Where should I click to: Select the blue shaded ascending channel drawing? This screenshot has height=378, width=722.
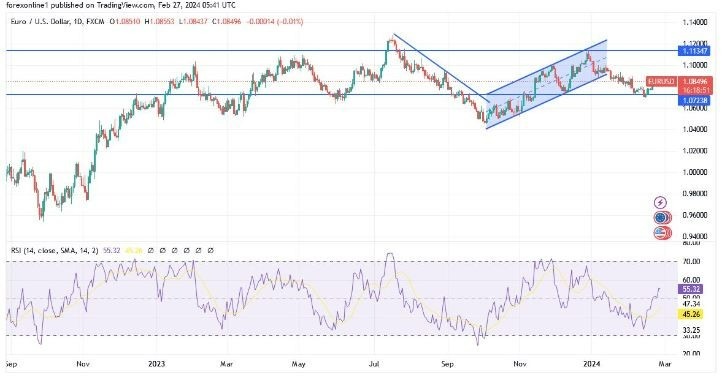point(547,84)
